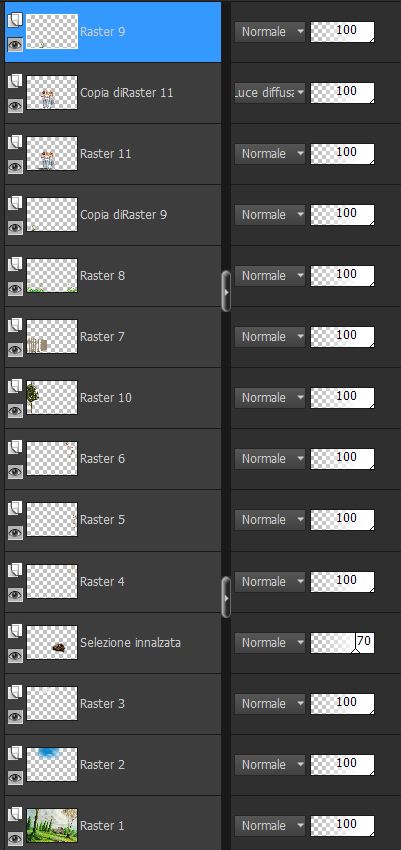The image size is (401, 850).
Task: Open the blend mode dropdown for Selezione innalzata
Action: [270, 642]
